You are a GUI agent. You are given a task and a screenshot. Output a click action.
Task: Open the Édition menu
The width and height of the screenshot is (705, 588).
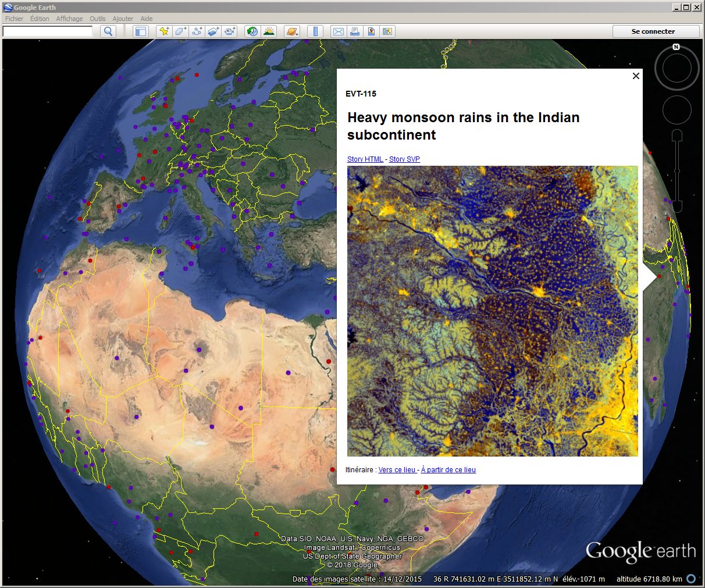coord(40,19)
